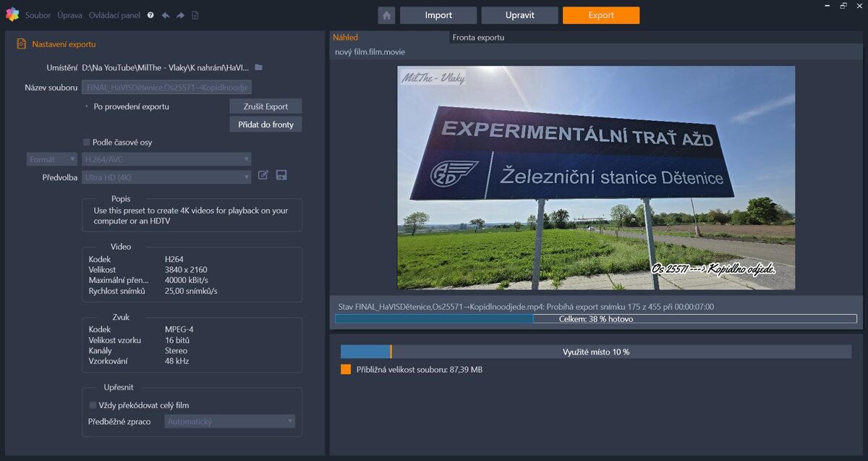This screenshot has height=461, width=868.
Task: Open the help question mark icon
Action: pyautogui.click(x=150, y=15)
